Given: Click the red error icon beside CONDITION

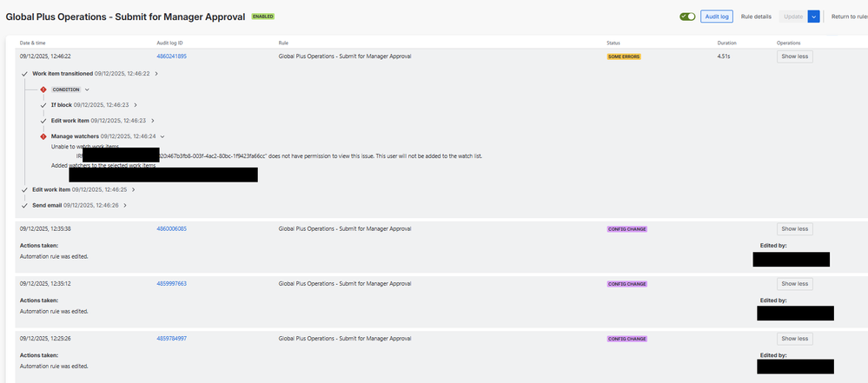Looking at the screenshot, I should coord(43,89).
